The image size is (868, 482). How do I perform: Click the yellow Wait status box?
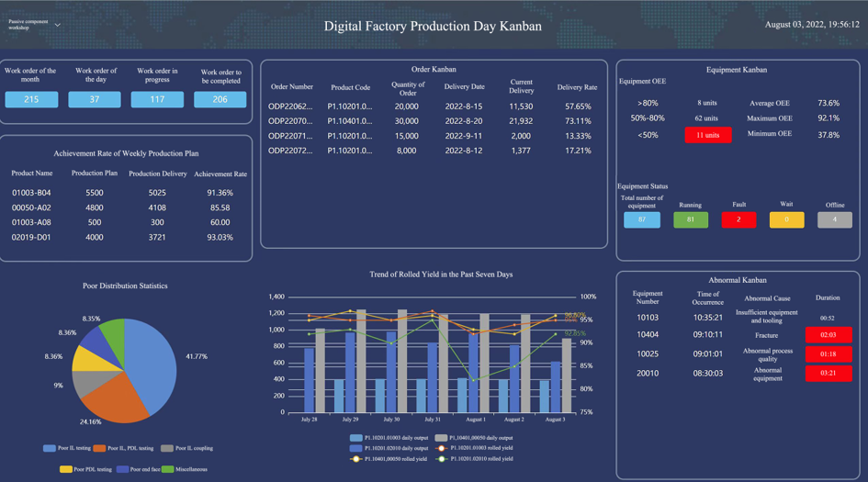coord(786,219)
